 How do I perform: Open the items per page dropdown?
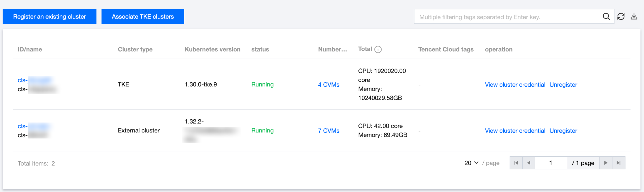click(x=471, y=163)
